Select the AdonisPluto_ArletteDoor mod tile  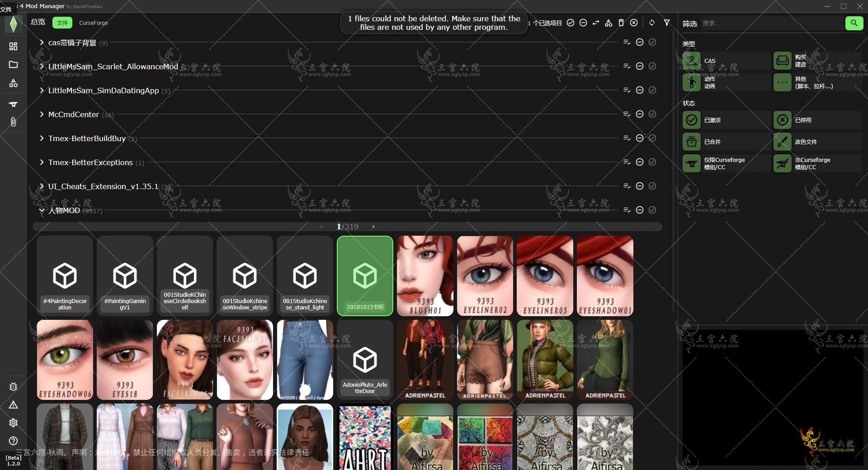[x=365, y=360]
